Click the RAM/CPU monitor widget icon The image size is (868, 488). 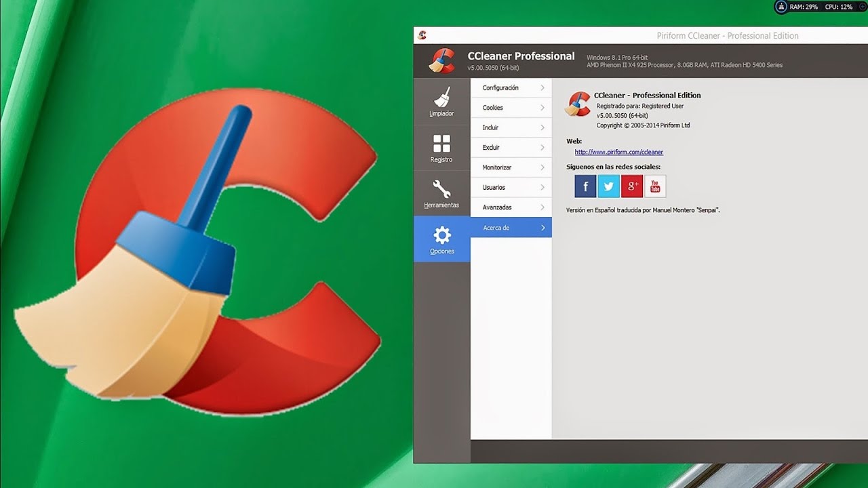[x=782, y=7]
